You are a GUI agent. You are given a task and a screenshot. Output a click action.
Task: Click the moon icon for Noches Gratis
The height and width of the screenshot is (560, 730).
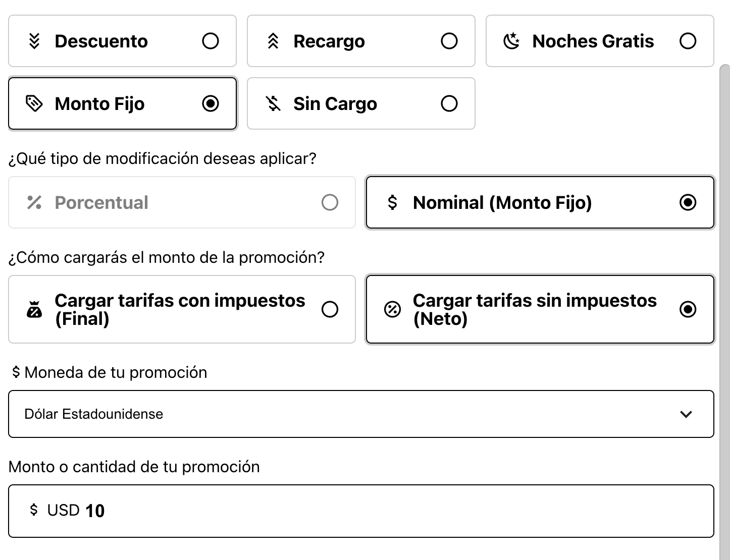click(x=512, y=41)
